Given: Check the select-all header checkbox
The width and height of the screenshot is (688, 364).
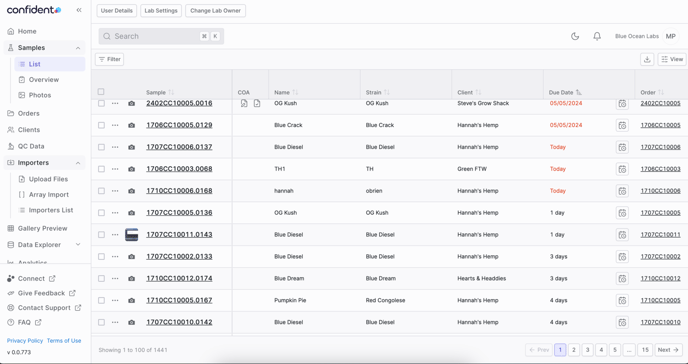Looking at the screenshot, I should click(x=101, y=92).
